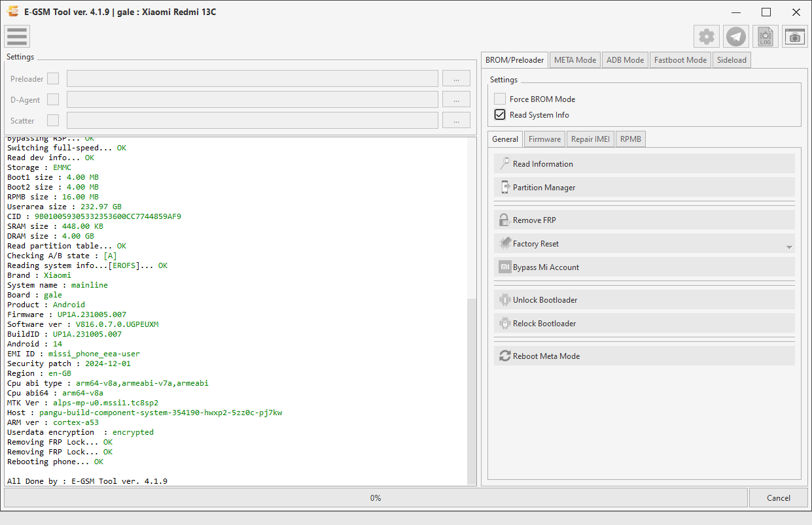This screenshot has width=812, height=525.
Task: Enable the D-Agent checkbox
Action: pyautogui.click(x=53, y=99)
